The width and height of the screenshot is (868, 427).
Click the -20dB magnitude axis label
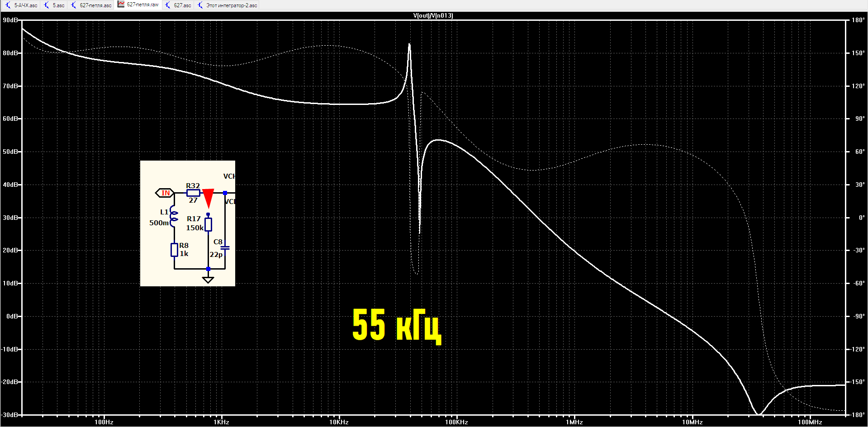tap(9, 382)
